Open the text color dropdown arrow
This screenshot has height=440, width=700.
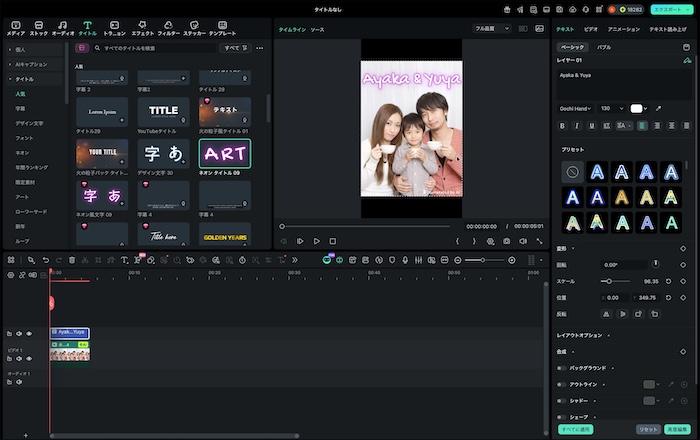[x=646, y=108]
